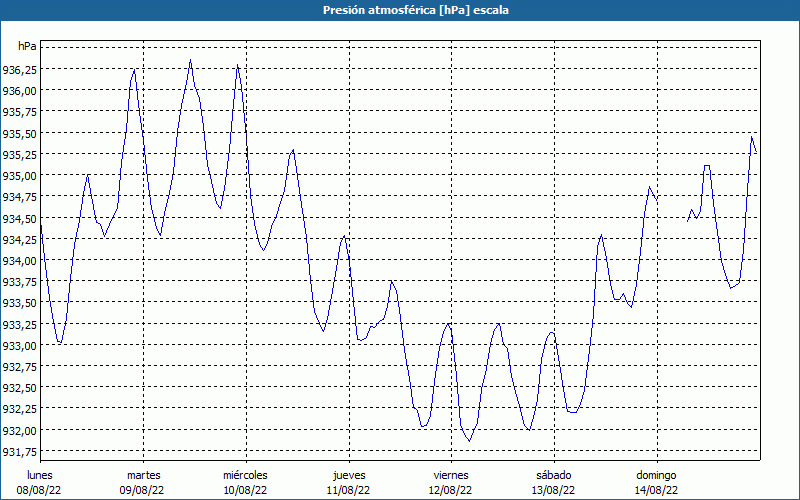This screenshot has width=800, height=500.
Task: Select the 931,75 y-axis value
Action: 19,452
